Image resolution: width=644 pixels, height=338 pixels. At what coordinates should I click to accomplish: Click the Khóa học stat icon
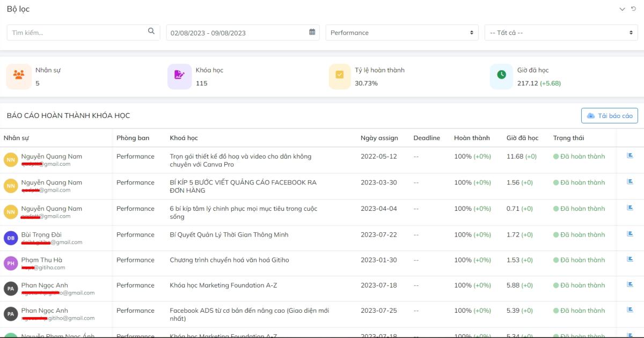179,76
